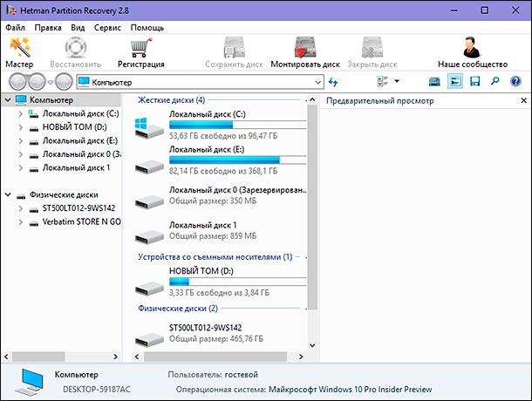Screen dimensions: 532x401
Task: Select Локальный диск (E:) in tree
Action: click(x=80, y=140)
